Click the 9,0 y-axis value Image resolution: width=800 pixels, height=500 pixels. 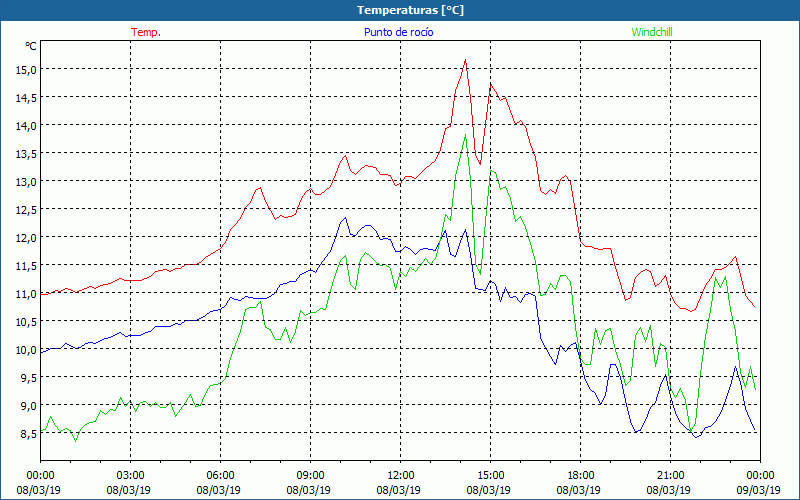tap(28, 406)
